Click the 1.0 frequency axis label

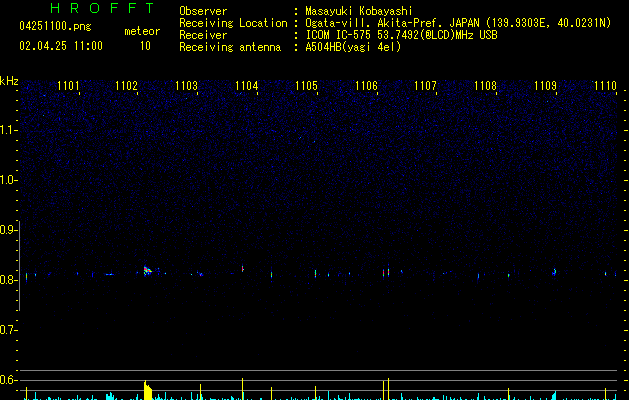click(8, 180)
